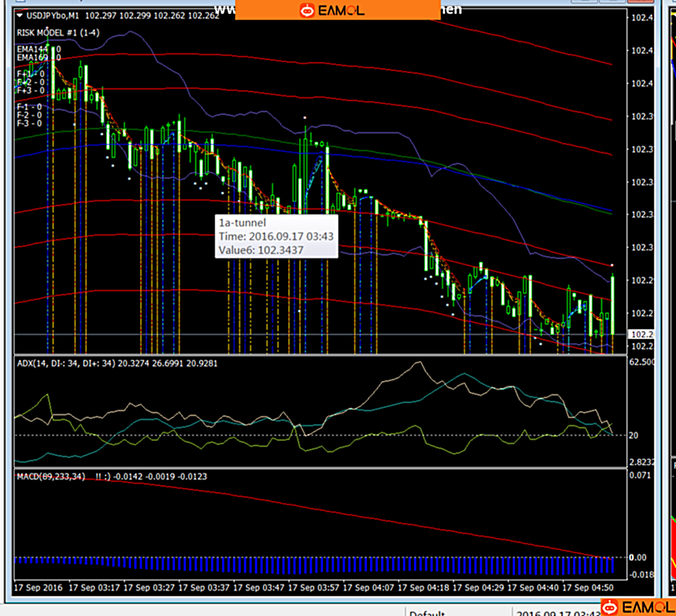Click the 1a-tunnel tooltip box
676x616 pixels.
(x=276, y=237)
